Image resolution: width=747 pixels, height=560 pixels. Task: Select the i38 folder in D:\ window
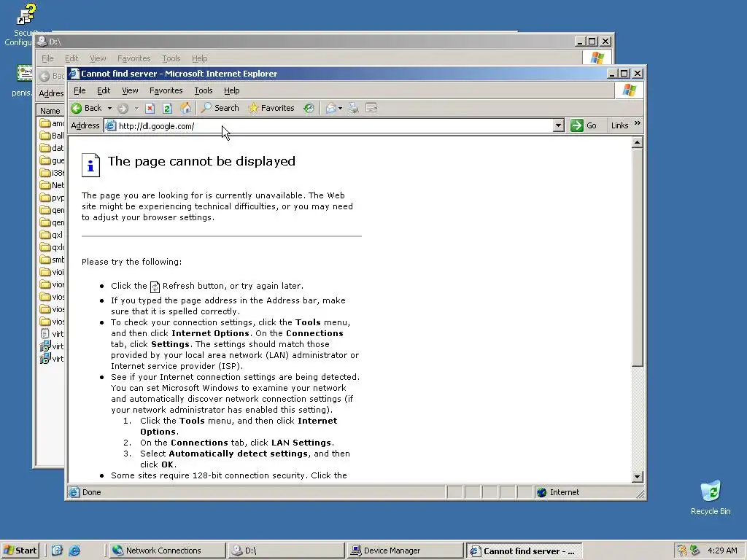52,173
